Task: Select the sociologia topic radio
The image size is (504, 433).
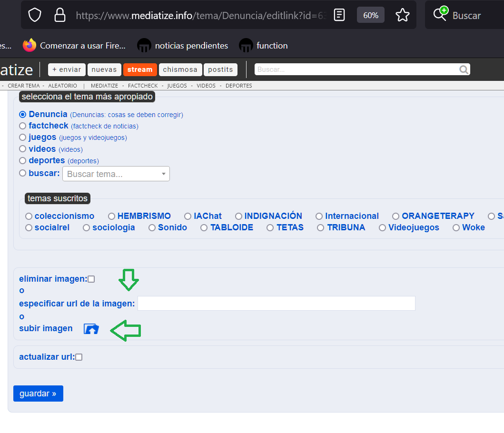Action: coord(86,227)
